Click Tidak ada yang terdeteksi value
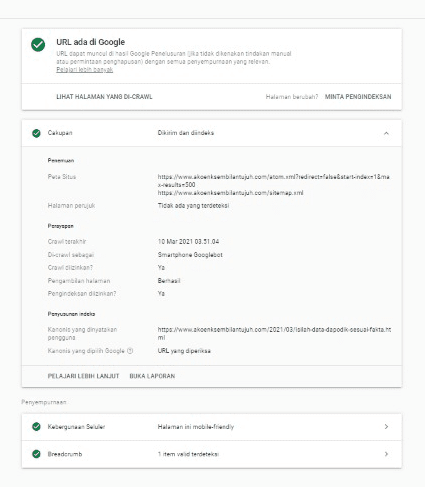The width and height of the screenshot is (425, 487). click(x=193, y=206)
